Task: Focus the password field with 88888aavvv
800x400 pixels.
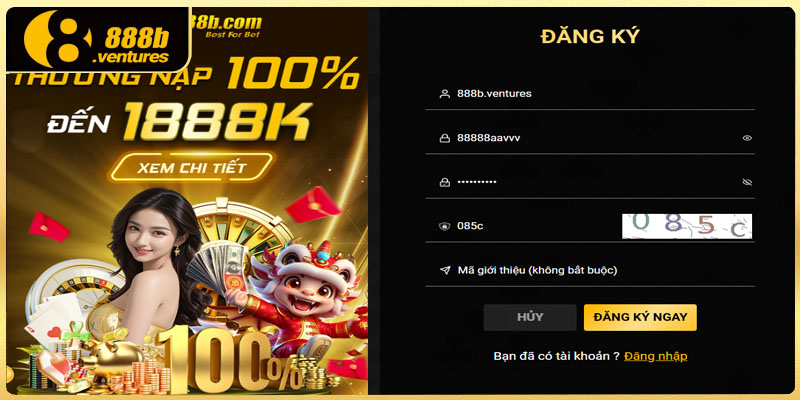Action: click(x=590, y=138)
